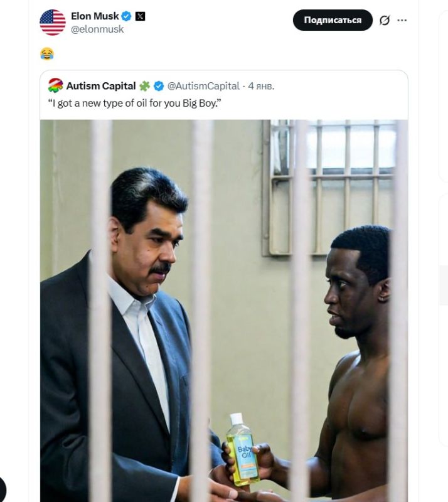This screenshot has width=448, height=502.
Task: Click the Elon Musk display name
Action: coord(95,16)
